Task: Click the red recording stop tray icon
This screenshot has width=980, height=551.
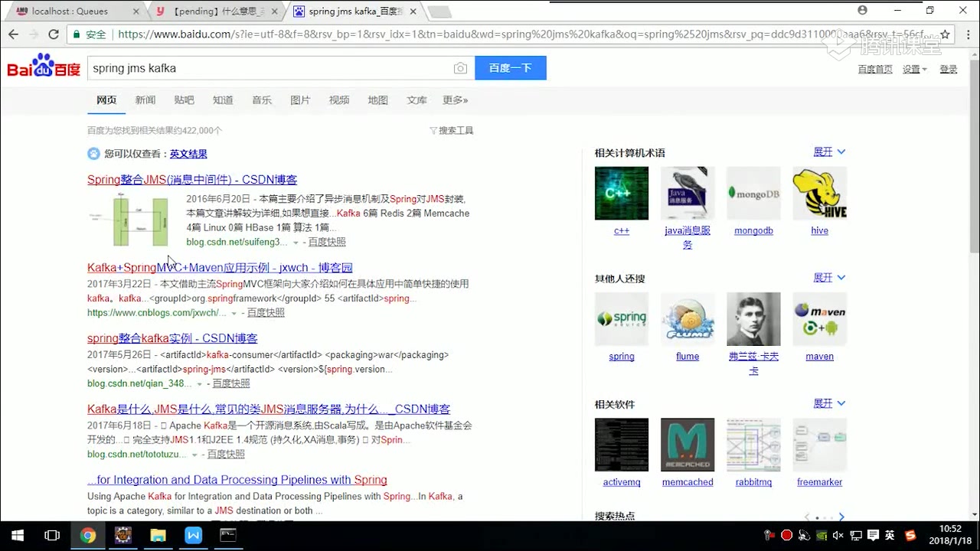Action: click(x=787, y=536)
